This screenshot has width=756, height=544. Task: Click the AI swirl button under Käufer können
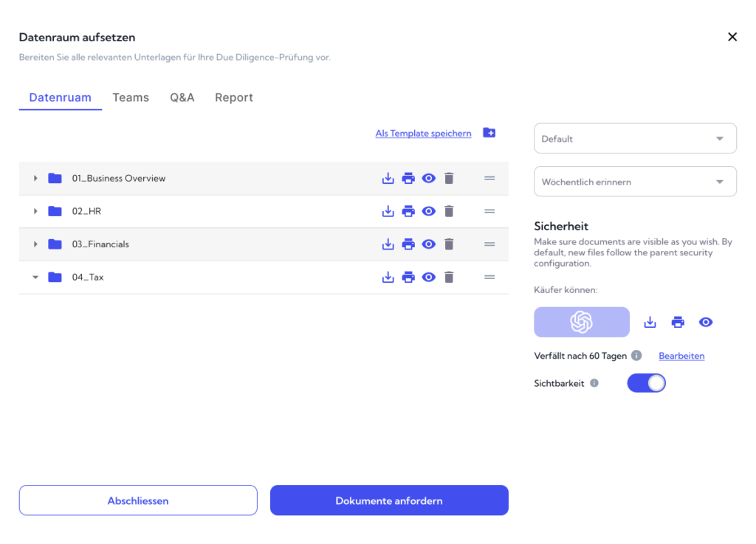[582, 322]
